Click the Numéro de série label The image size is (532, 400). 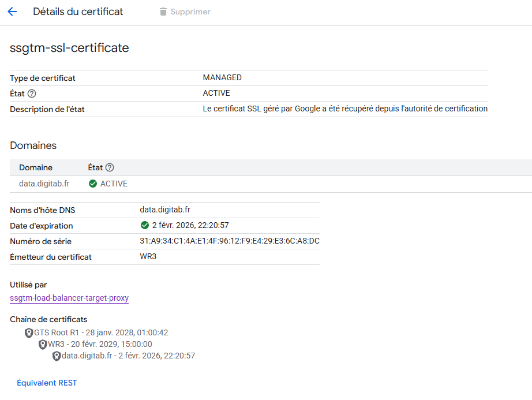click(x=40, y=242)
